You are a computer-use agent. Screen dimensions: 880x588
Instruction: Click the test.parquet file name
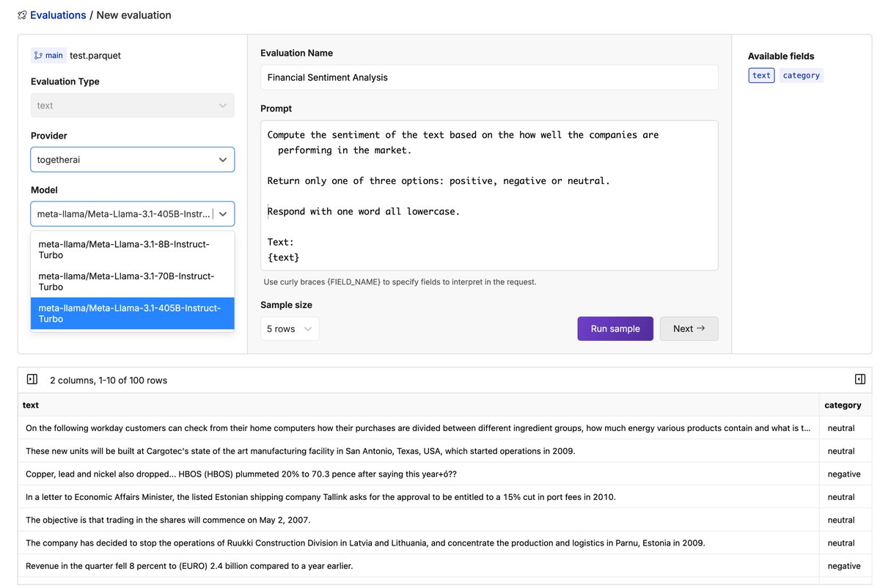(x=95, y=55)
